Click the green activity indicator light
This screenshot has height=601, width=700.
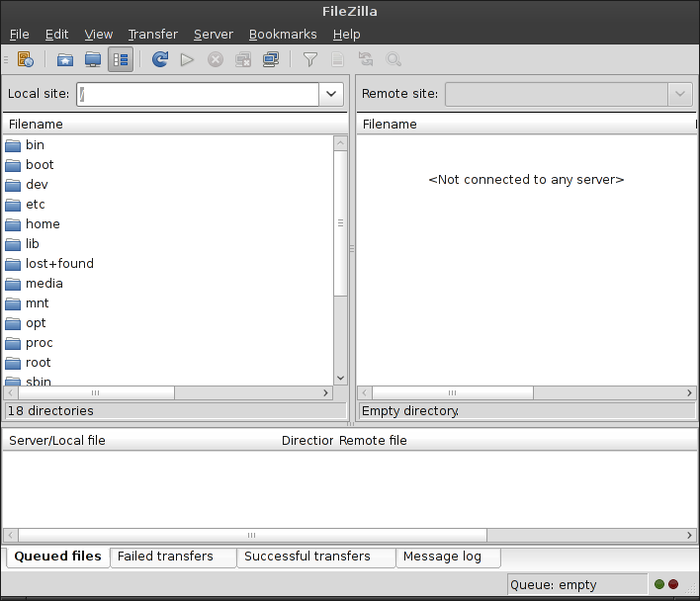658,584
